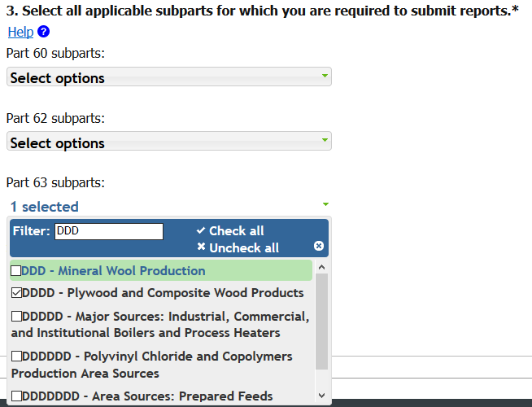Click the blue help question mark icon

43,32
